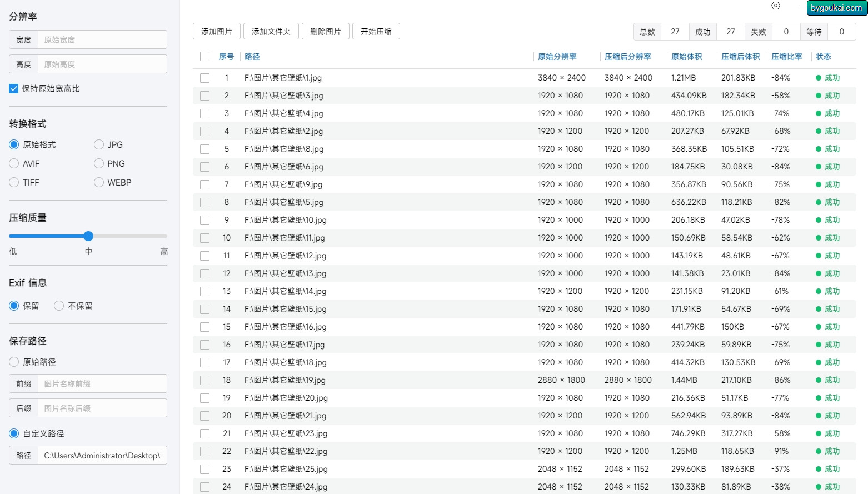868x494 pixels.
Task: Select PNG format radio button
Action: (x=99, y=163)
